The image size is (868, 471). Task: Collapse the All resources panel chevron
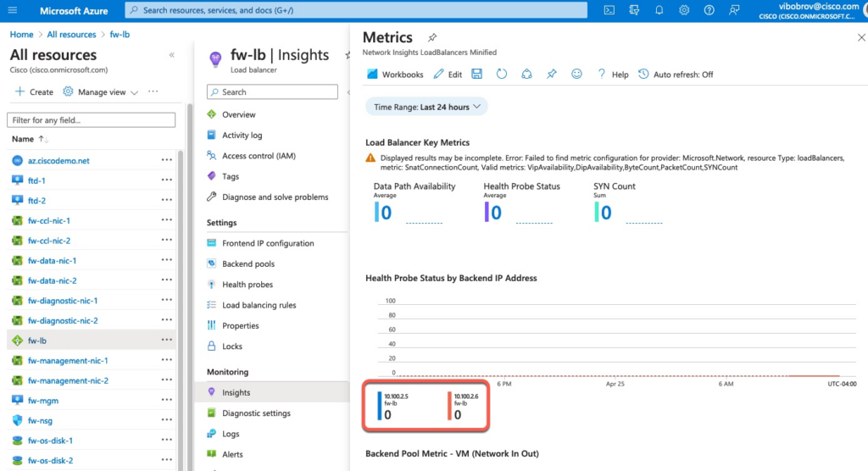(172, 55)
